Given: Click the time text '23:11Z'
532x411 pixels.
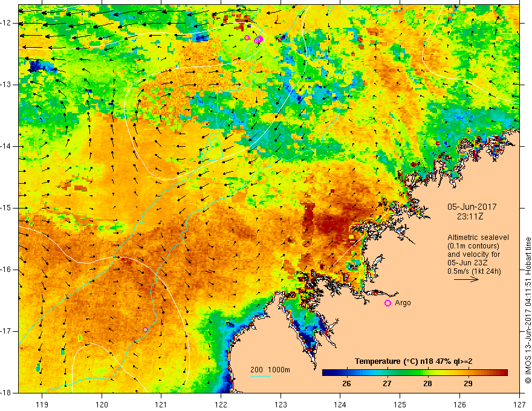Looking at the screenshot, I should coord(470,216).
